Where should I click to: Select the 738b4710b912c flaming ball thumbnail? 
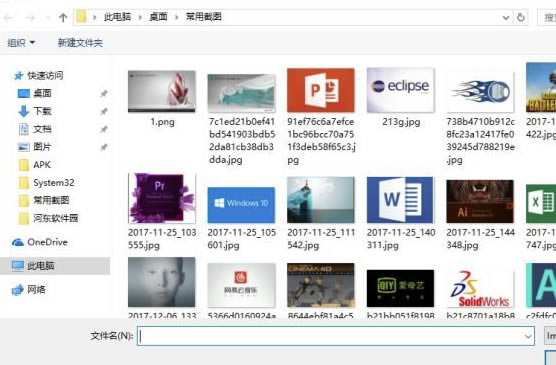click(480, 92)
